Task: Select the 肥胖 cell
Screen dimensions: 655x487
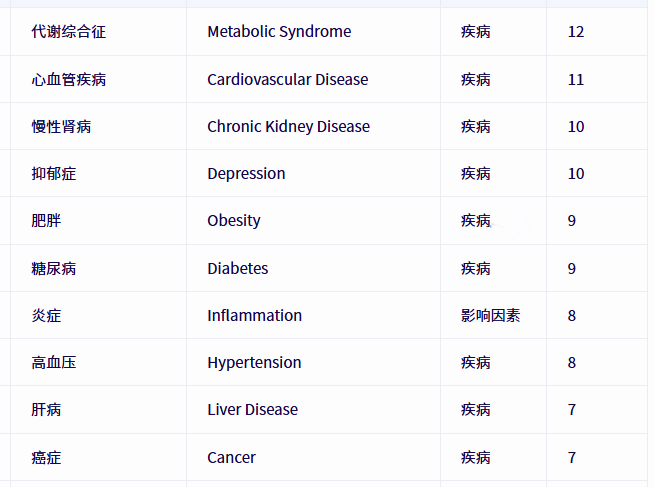Action: tap(46, 221)
